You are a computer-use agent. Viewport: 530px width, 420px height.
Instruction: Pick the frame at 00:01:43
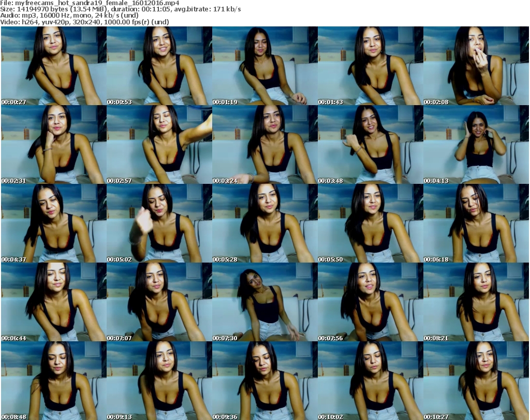[371, 66]
